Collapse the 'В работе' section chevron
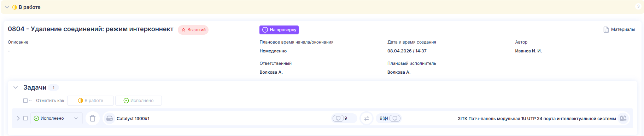644x136 pixels. pos(7,7)
